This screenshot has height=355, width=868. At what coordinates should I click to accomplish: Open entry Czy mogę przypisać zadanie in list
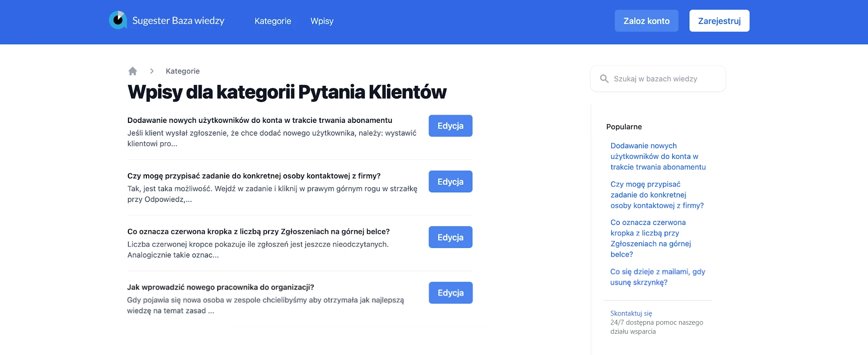coord(254,176)
